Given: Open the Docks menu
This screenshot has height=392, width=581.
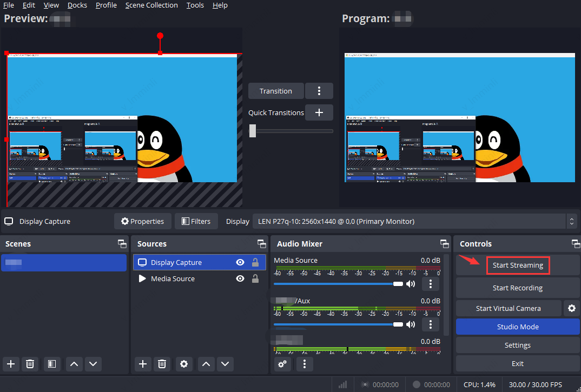Looking at the screenshot, I should coord(77,5).
